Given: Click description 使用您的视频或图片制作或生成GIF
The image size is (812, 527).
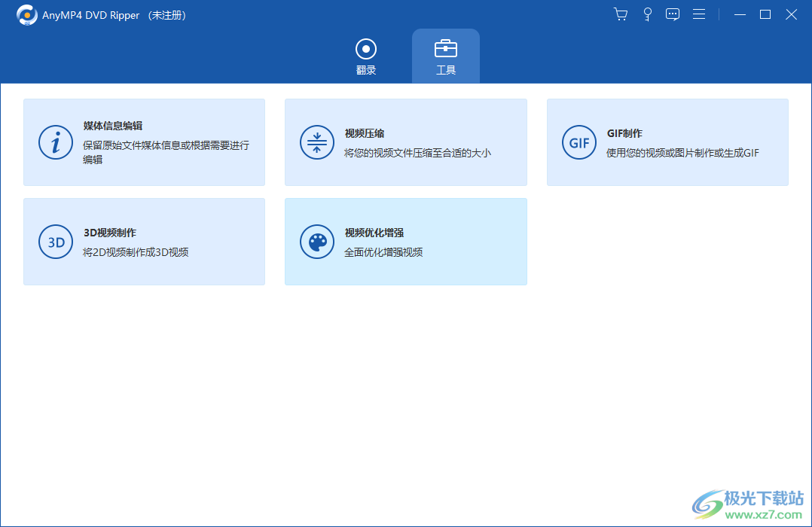Looking at the screenshot, I should 682,153.
